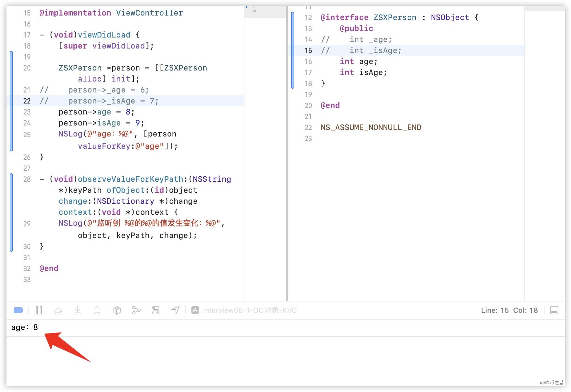The image size is (571, 392).
Task: Open the Environment Overrides switches icon
Action: (x=156, y=310)
